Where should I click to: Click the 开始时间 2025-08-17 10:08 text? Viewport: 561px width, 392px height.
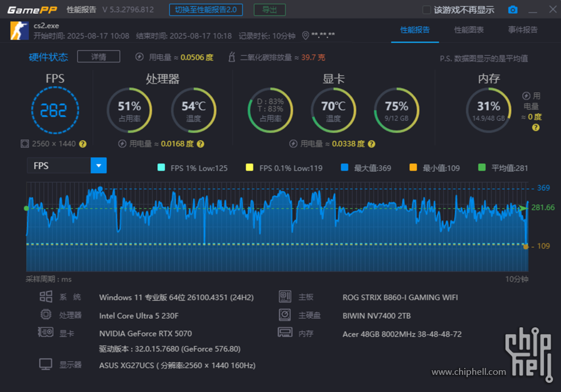[x=81, y=35]
